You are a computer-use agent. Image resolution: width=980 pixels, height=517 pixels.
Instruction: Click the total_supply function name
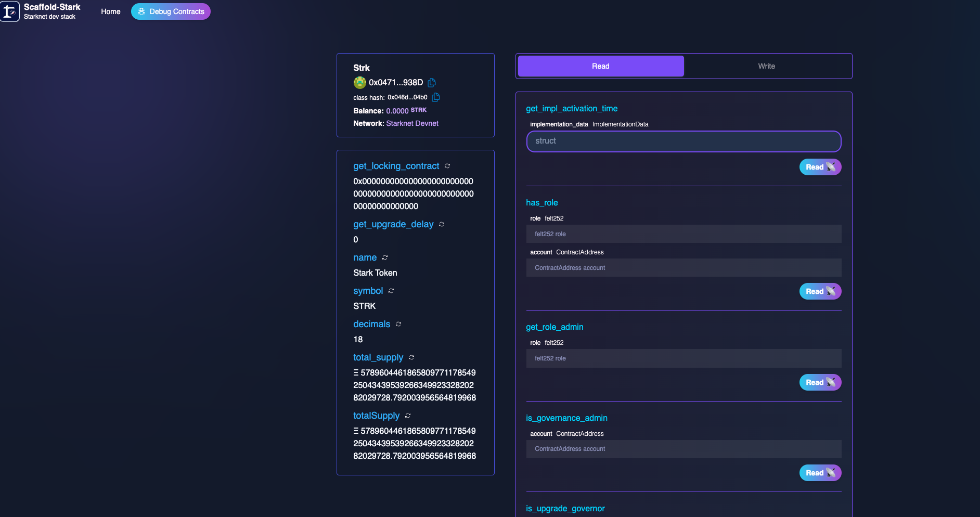(378, 357)
